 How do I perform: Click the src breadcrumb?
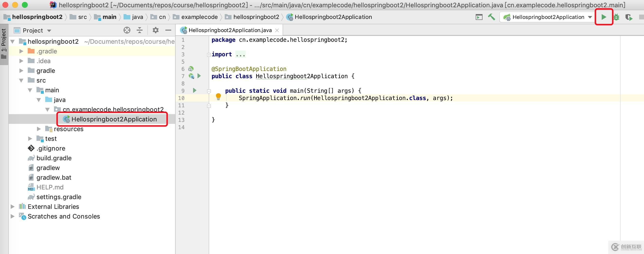79,17
